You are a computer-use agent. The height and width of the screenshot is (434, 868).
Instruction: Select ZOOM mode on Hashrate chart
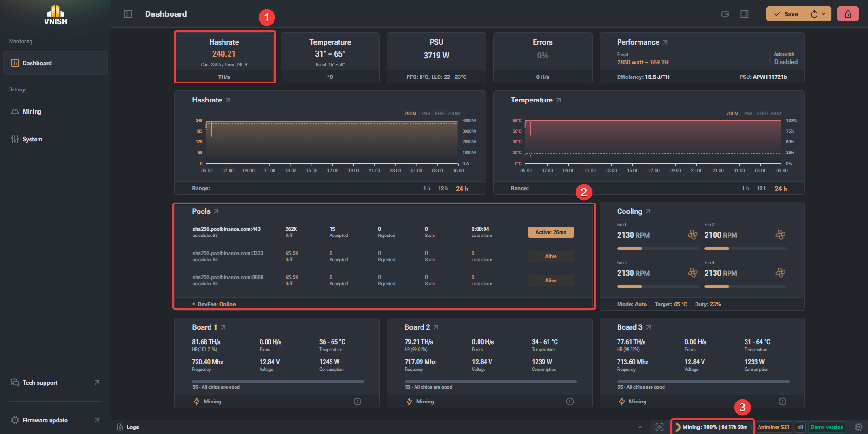pyautogui.click(x=410, y=114)
